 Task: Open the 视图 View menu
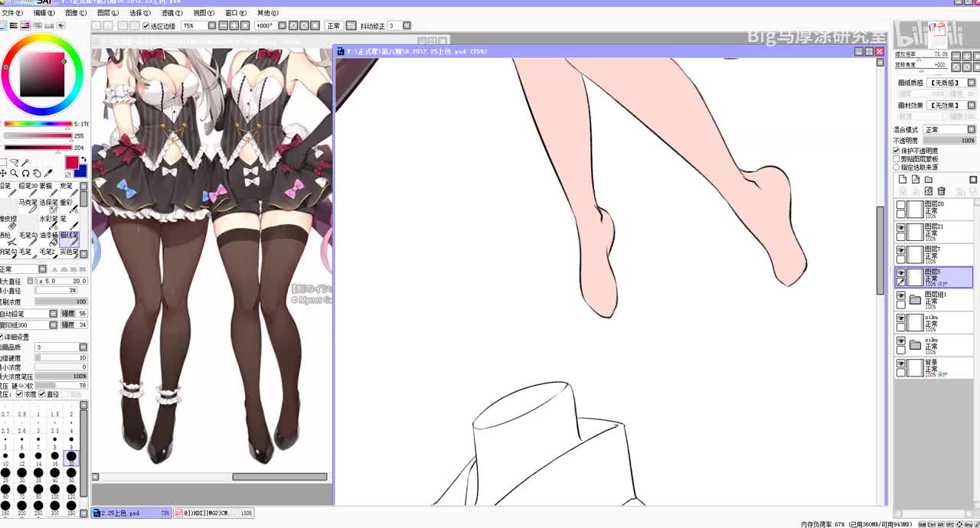point(204,13)
